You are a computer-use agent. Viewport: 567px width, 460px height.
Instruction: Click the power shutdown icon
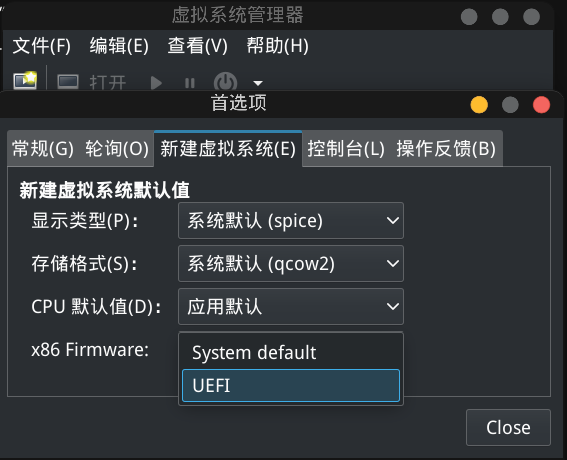point(225,82)
